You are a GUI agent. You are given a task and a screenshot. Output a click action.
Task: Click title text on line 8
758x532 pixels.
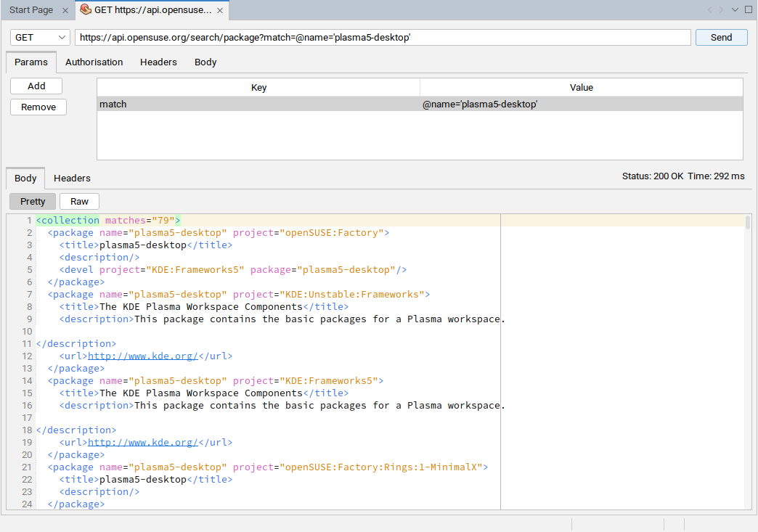[200, 307]
